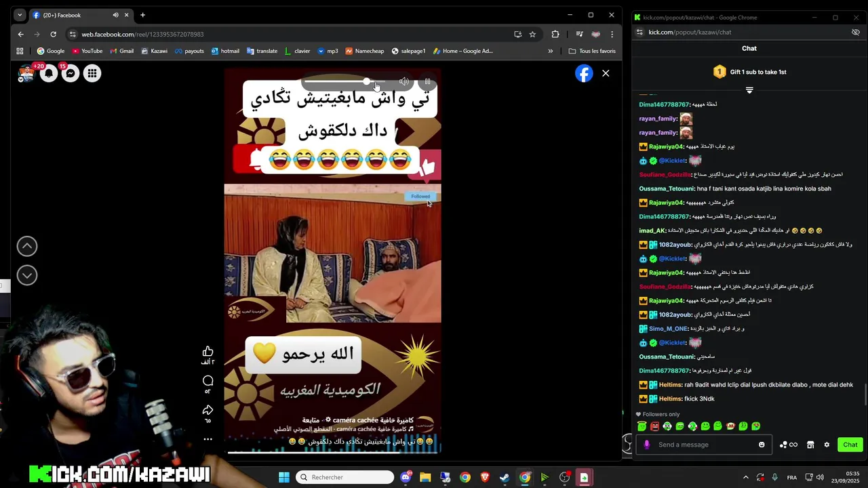Show hidden system tray icons chevron
Viewport: 868px width, 488px height.
745,477
